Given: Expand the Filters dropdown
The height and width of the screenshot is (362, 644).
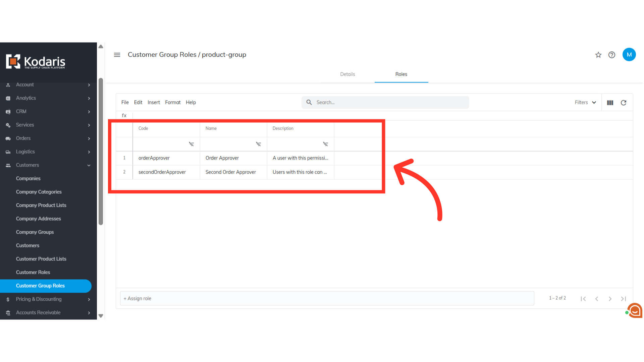Looking at the screenshot, I should 585,103.
